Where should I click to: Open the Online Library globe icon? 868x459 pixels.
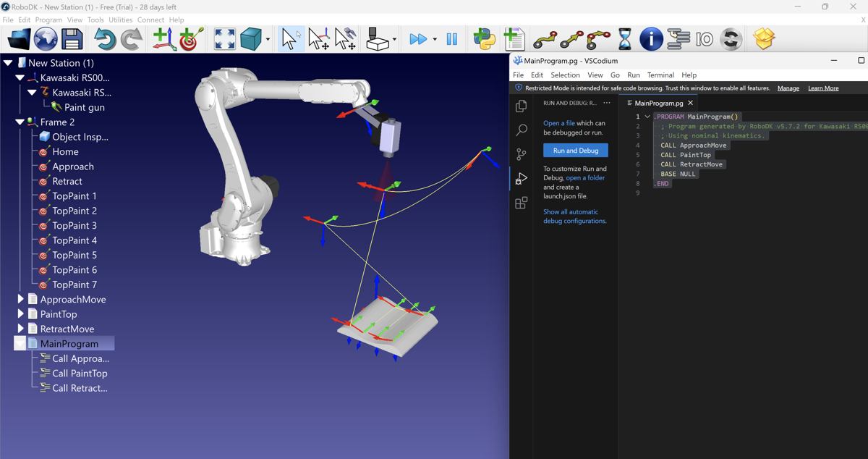pos(46,39)
